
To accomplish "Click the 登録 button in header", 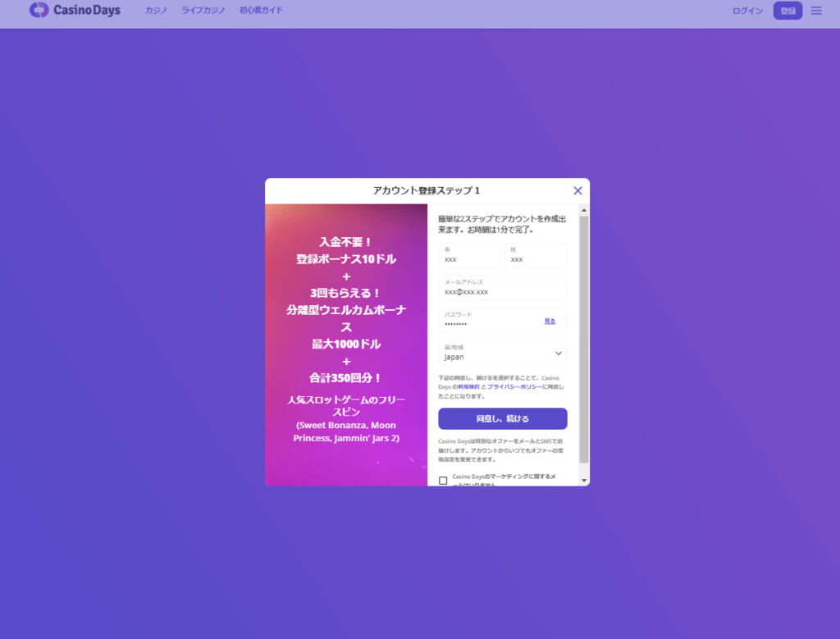I will coord(787,11).
